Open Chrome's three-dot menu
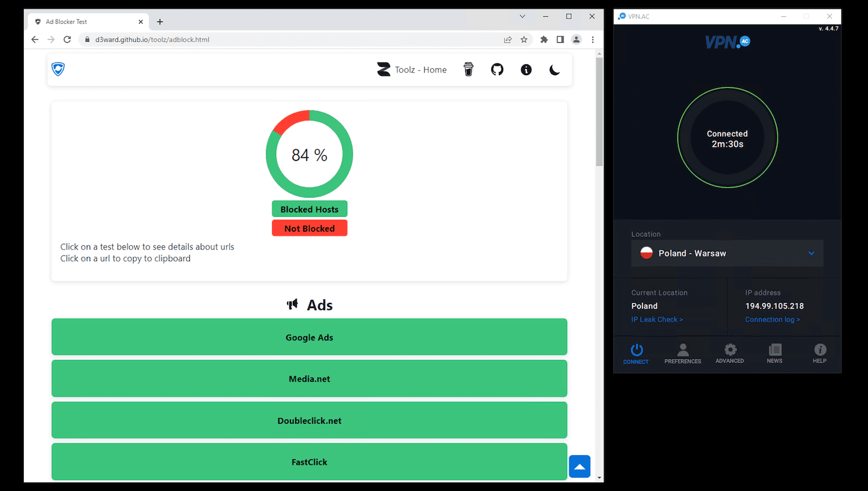Image resolution: width=868 pixels, height=491 pixels. click(x=592, y=39)
